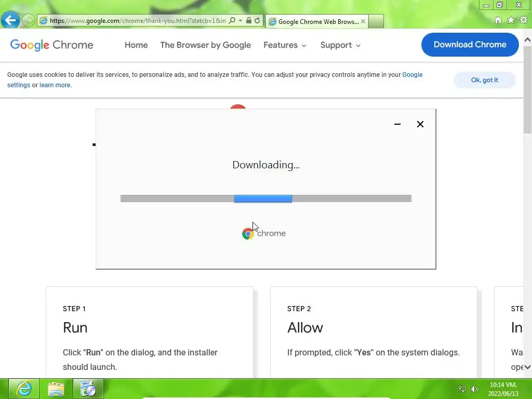This screenshot has height=399, width=532.
Task: Expand the Features menu
Action: (285, 45)
